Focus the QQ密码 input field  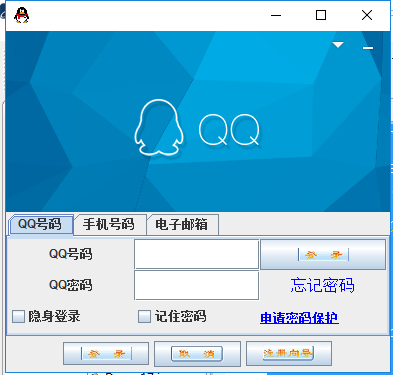(x=197, y=285)
